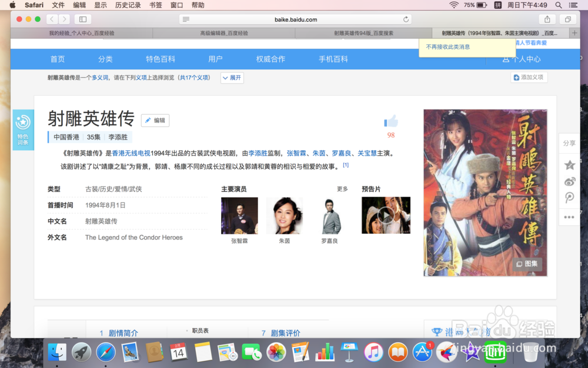The width and height of the screenshot is (588, 368).
Task: Expand the 展开 disambiguation dropdown
Action: tap(232, 78)
